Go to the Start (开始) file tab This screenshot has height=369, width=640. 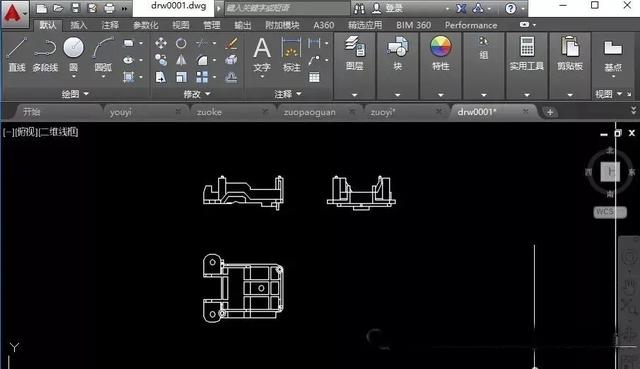click(32, 112)
